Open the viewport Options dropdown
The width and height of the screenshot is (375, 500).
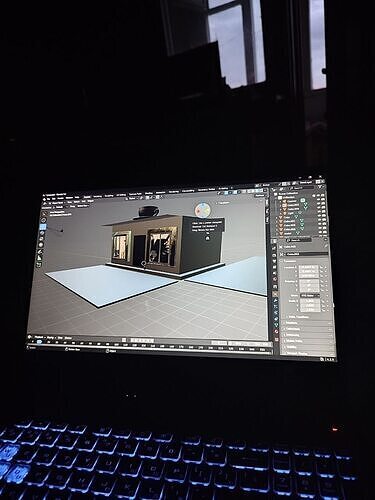[260, 195]
